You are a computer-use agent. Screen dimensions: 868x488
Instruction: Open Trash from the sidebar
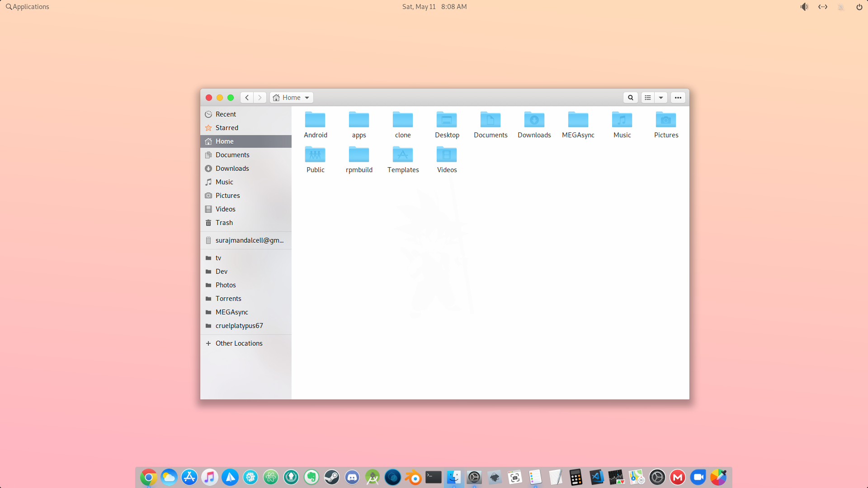[224, 223]
